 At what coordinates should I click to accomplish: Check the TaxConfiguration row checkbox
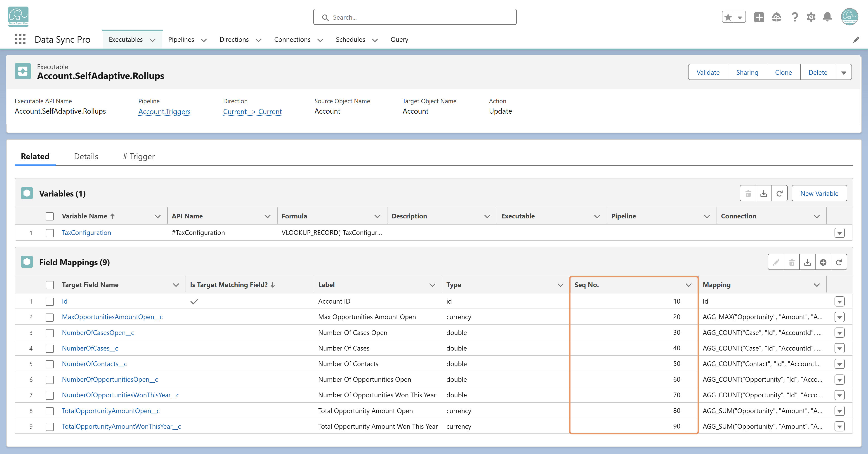coord(50,233)
